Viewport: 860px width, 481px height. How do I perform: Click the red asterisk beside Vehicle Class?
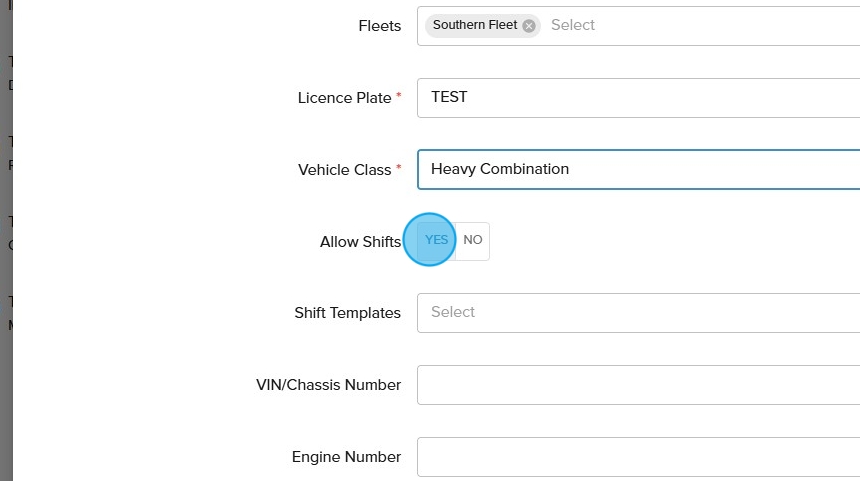399,168
